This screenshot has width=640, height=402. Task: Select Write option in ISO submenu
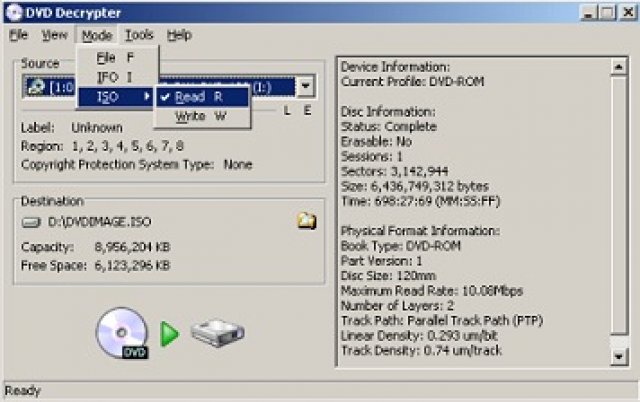[202, 116]
